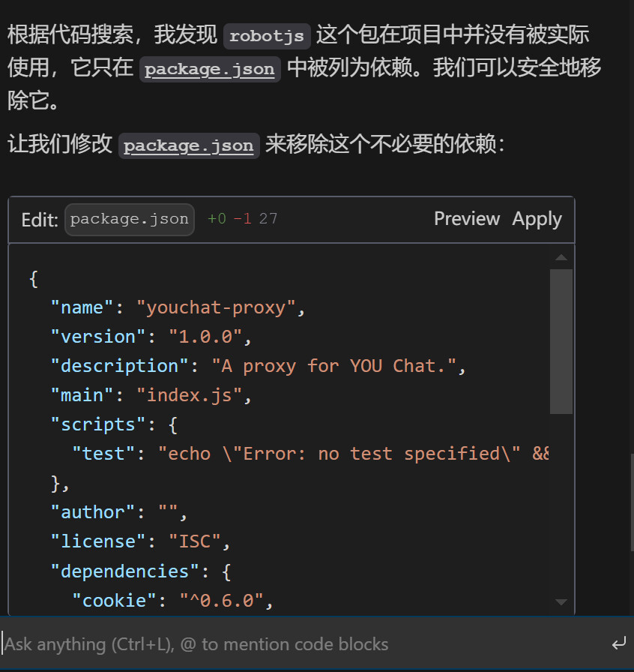
Task: Apply the package.json edit
Action: click(537, 219)
